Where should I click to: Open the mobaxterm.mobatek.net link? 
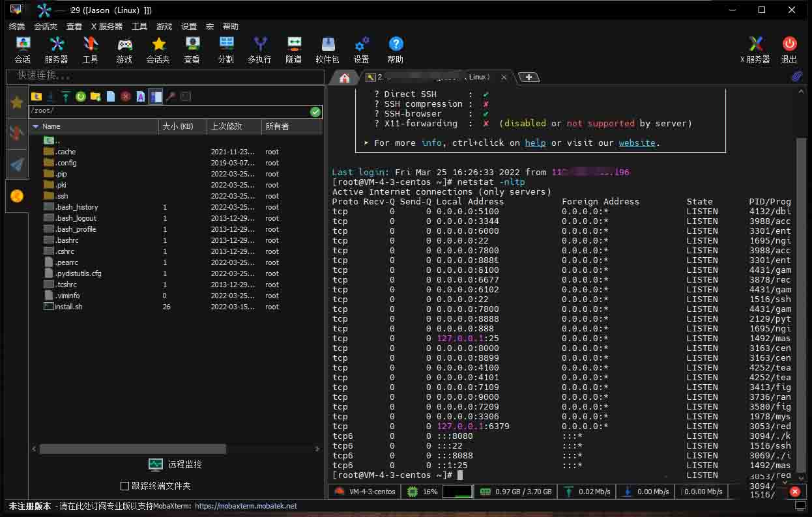pos(246,506)
